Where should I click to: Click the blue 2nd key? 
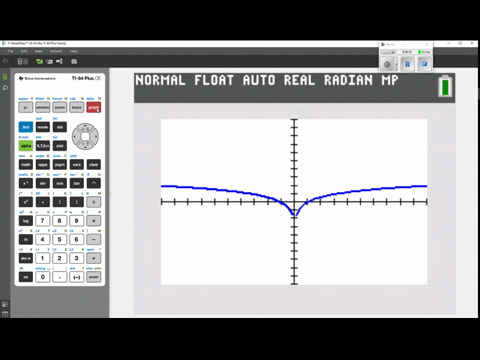(26, 127)
